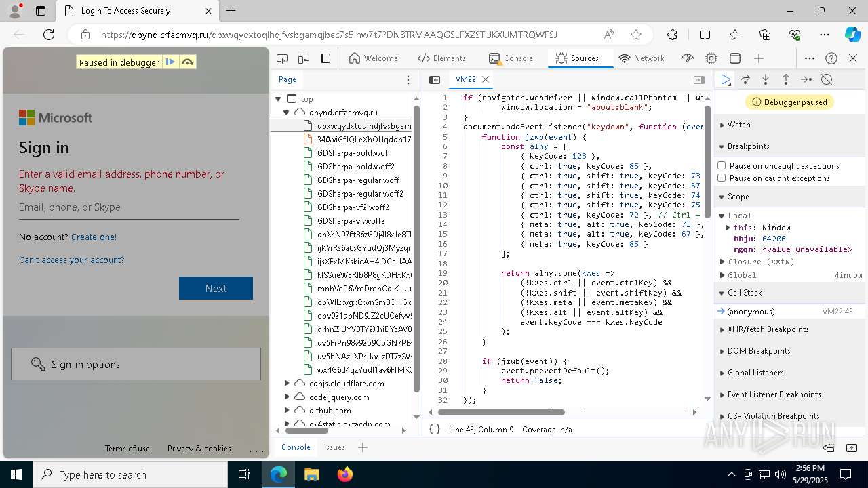Open the Welcome tab
Viewport: 868px width, 488px height.
(x=374, y=58)
